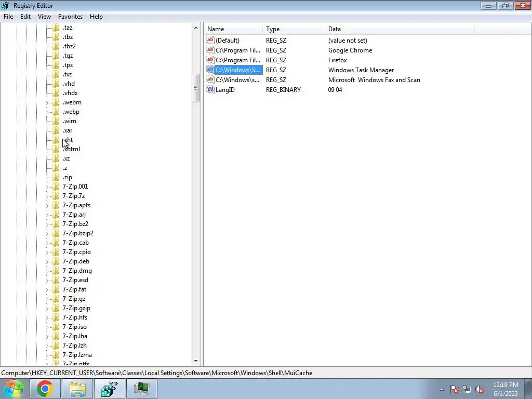Select the .tgz key
The image size is (532, 399).
click(x=68, y=56)
